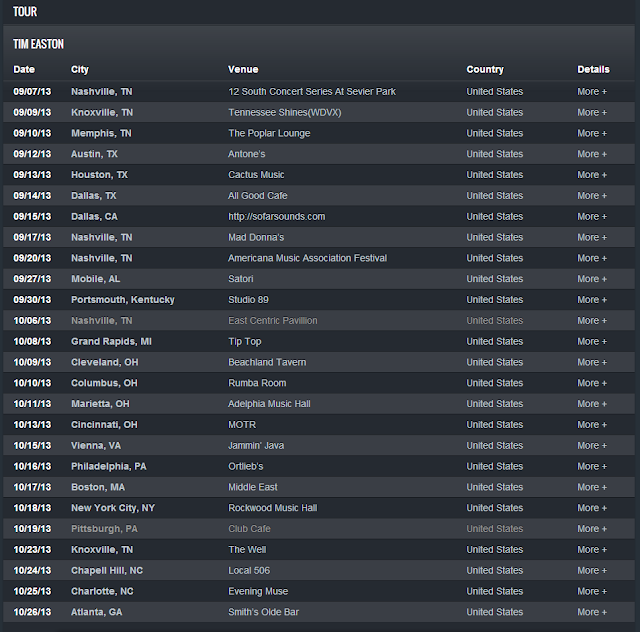Expand More + for All Good Cafe

click(x=592, y=196)
